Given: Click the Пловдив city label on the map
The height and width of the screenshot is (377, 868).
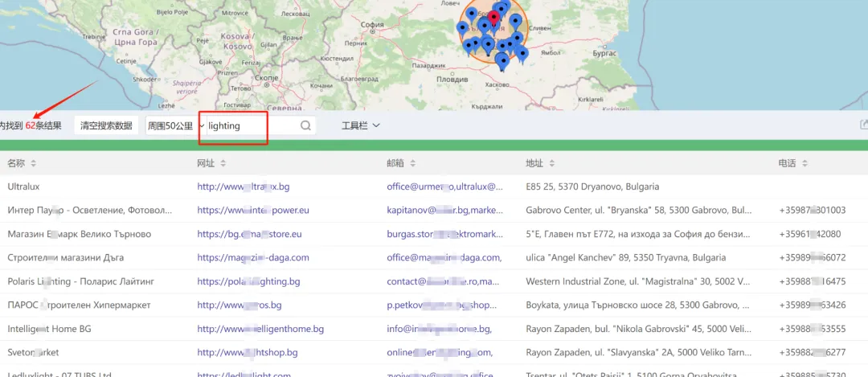Looking at the screenshot, I should [x=452, y=80].
